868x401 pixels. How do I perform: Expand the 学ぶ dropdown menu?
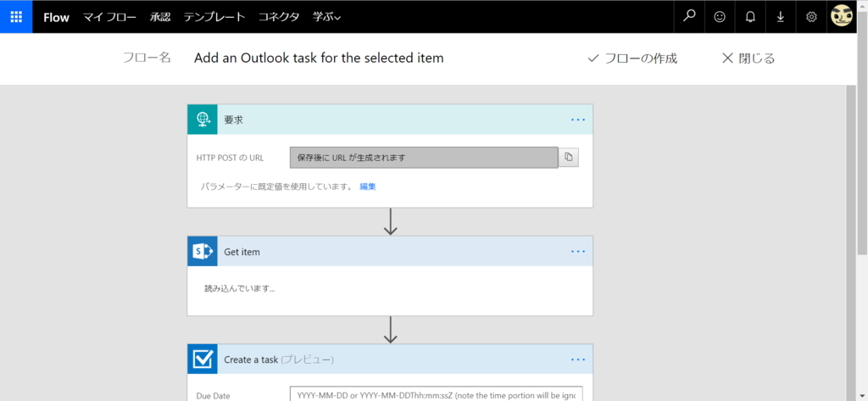tap(326, 17)
